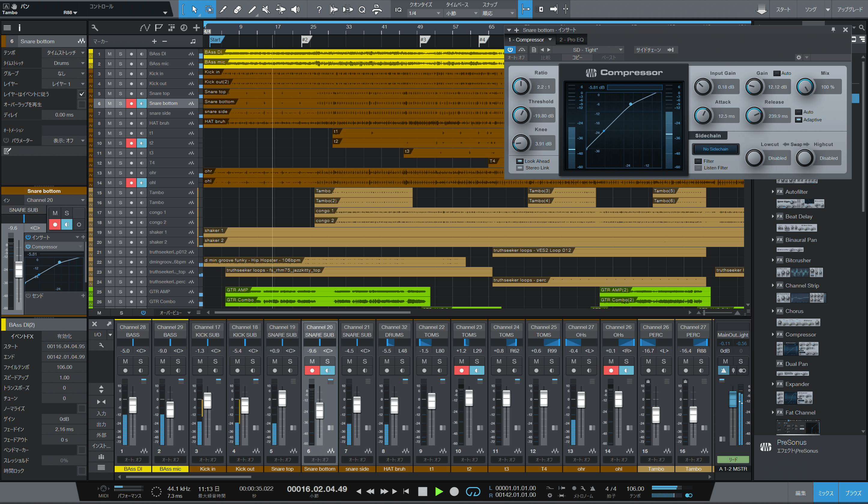
Task: Click the upgrade button at top right
Action: coord(850,9)
